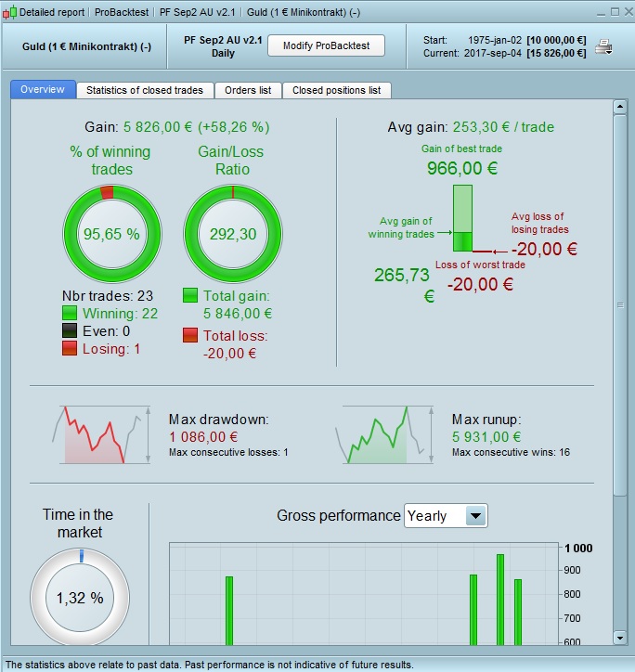Click the vertical scrollbar thumb
The width and height of the screenshot is (635, 672).
620,304
